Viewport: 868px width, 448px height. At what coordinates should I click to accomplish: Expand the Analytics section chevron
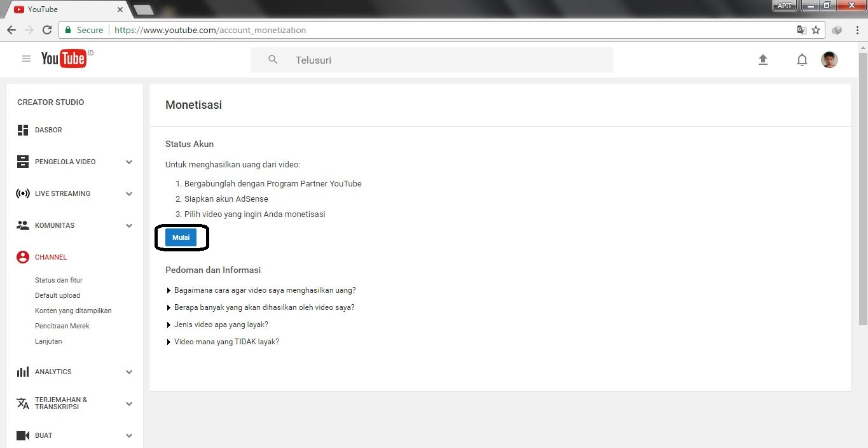[x=129, y=372]
